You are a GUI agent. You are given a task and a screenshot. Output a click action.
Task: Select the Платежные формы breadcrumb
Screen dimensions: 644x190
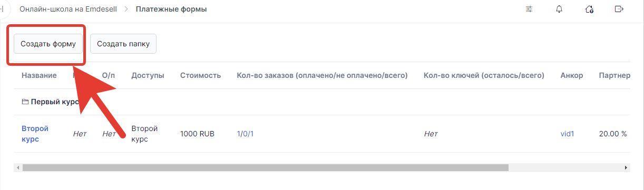point(171,9)
